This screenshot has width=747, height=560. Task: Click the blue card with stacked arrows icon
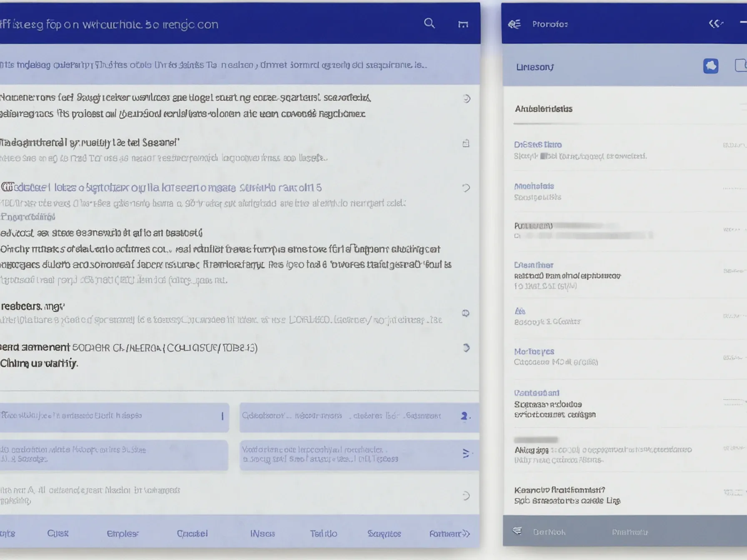pyautogui.click(x=359, y=455)
